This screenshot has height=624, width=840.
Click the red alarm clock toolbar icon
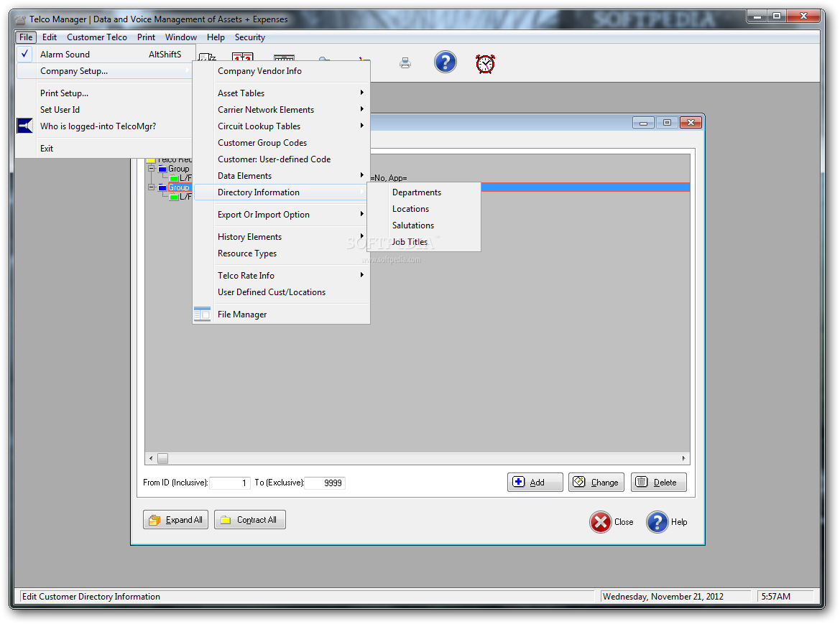485,64
